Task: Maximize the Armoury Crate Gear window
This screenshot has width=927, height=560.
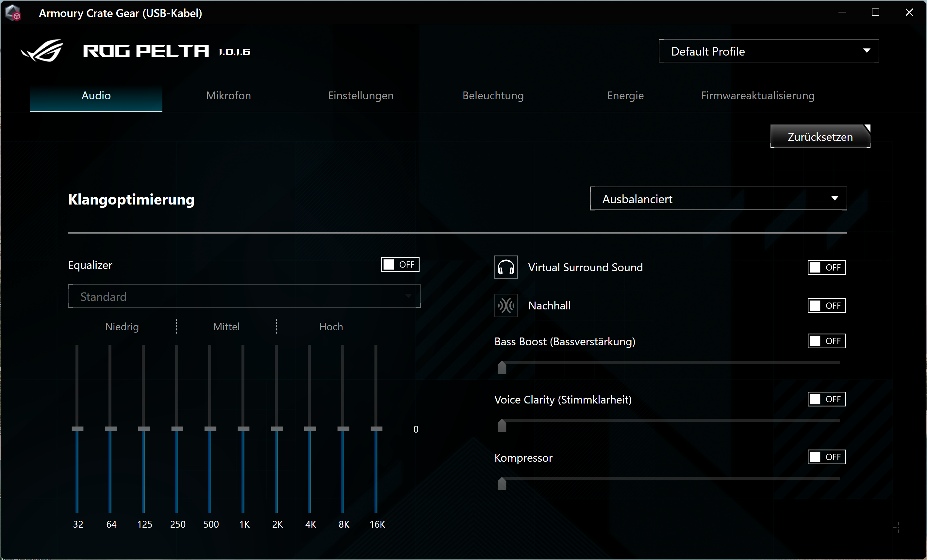Action: click(875, 12)
